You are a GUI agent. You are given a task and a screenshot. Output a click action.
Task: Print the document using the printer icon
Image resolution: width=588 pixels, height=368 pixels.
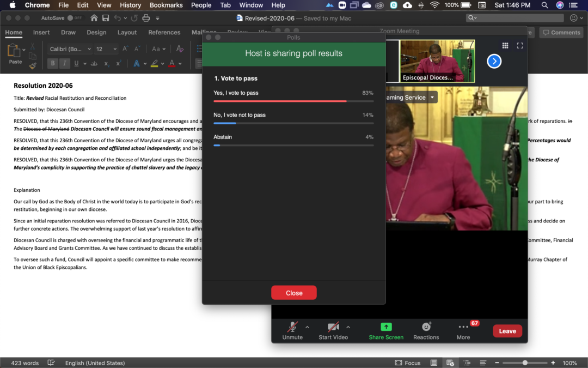coord(146,18)
